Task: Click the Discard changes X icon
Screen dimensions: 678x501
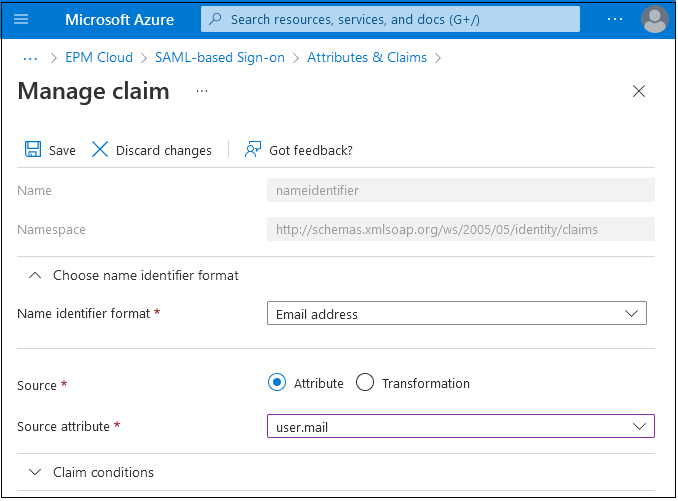Action: click(x=100, y=149)
